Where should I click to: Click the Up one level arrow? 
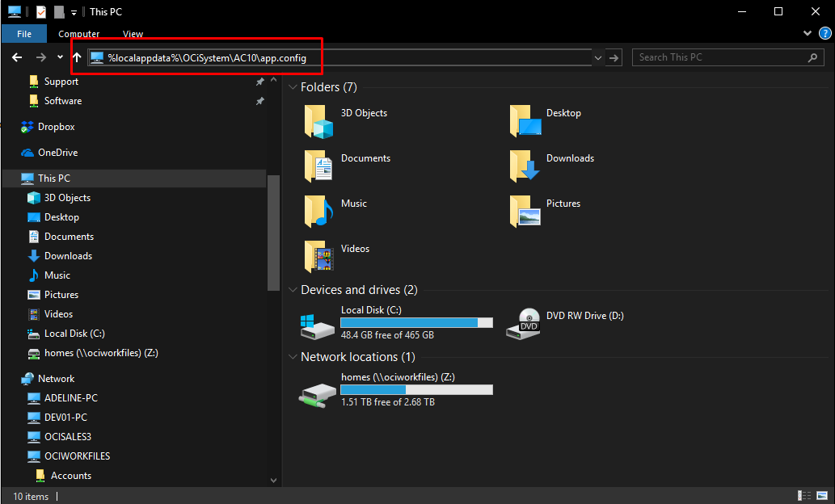pyautogui.click(x=77, y=57)
